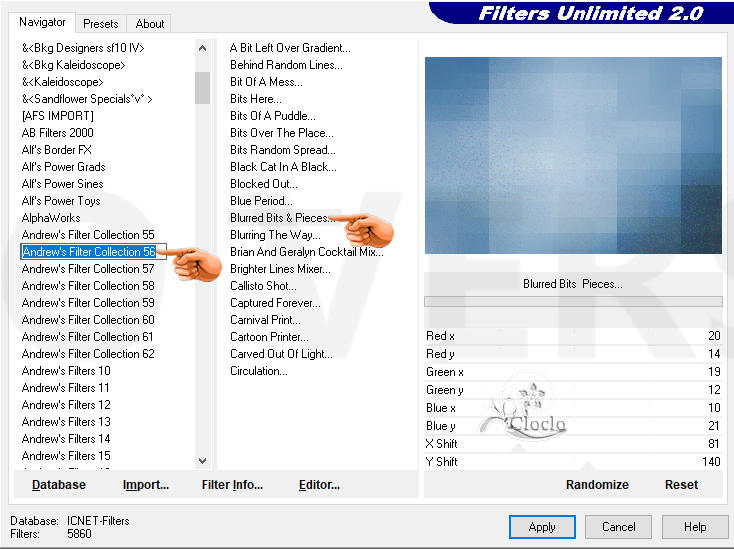Open the About tab
734x549 pixels.
(150, 23)
